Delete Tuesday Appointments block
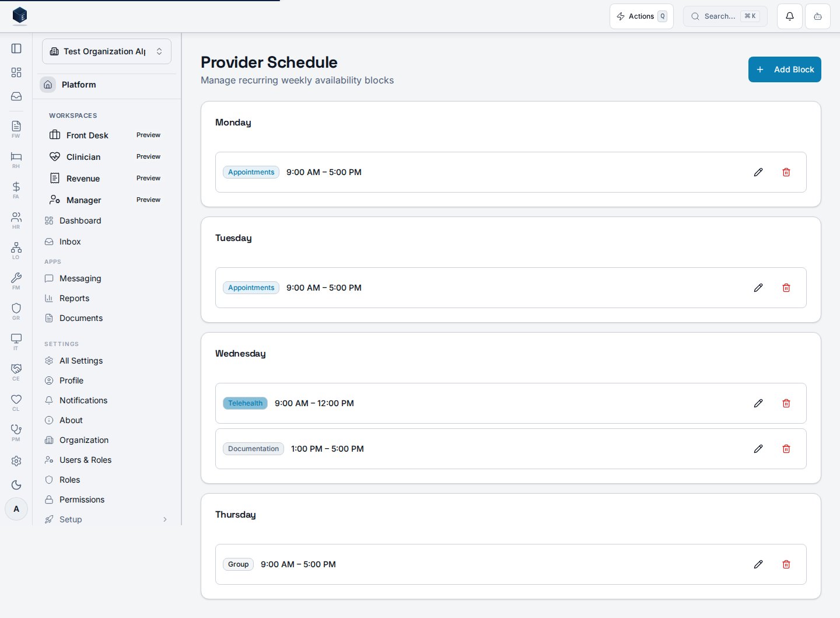The width and height of the screenshot is (840, 618). (786, 288)
